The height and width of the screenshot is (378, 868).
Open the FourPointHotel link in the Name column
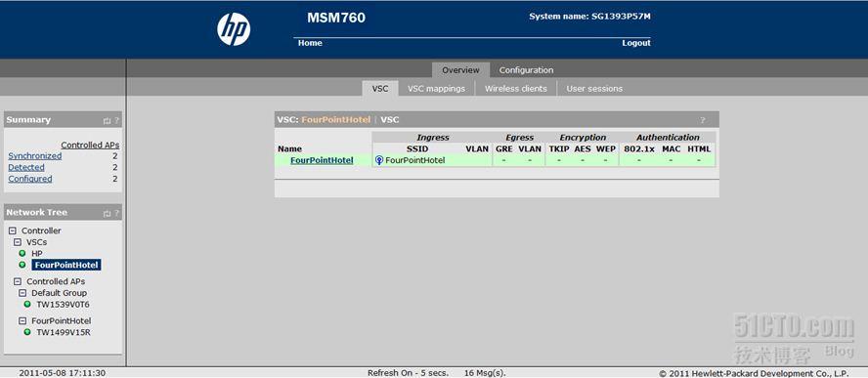[x=322, y=160]
